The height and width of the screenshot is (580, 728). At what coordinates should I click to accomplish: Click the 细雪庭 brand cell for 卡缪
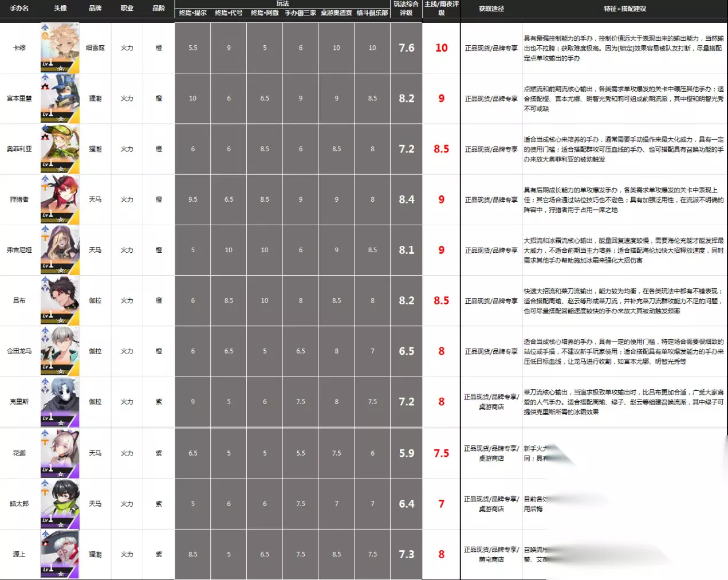[x=95, y=48]
